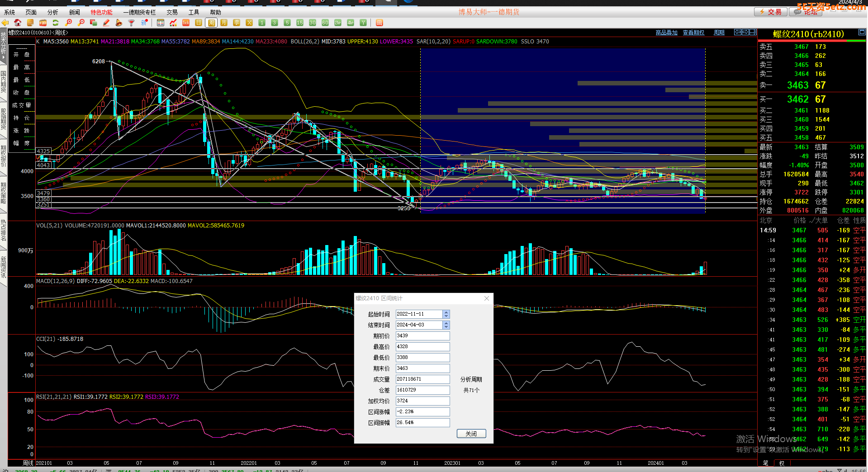
Task: Click the 商品叠加 link
Action: pos(666,33)
